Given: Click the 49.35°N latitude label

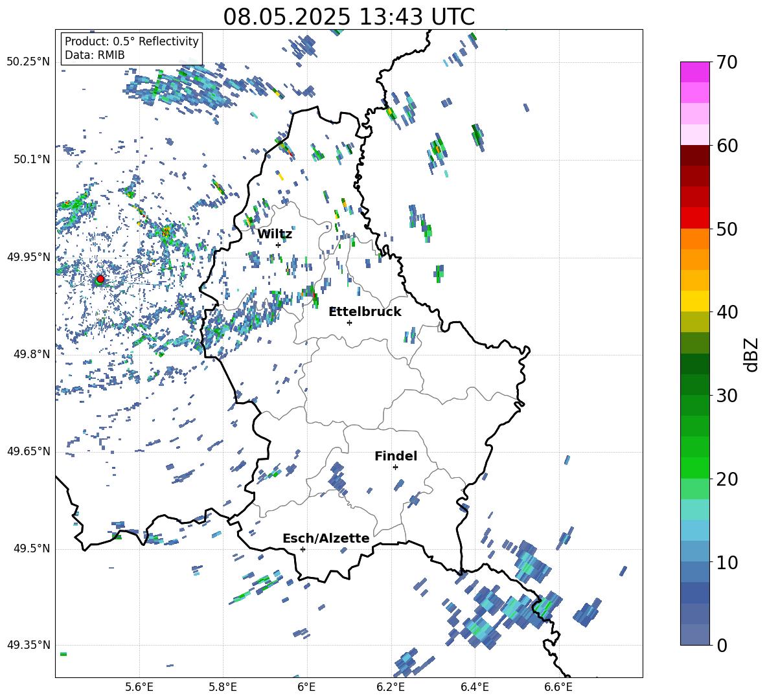Looking at the screenshot, I should click(x=29, y=645).
